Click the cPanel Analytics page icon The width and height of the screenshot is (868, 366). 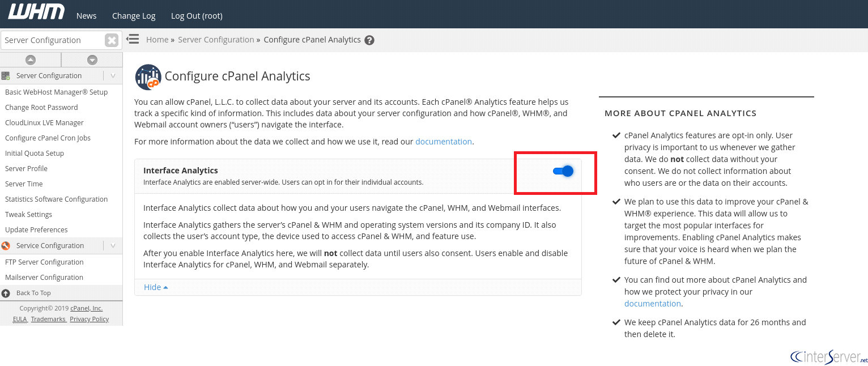(148, 77)
